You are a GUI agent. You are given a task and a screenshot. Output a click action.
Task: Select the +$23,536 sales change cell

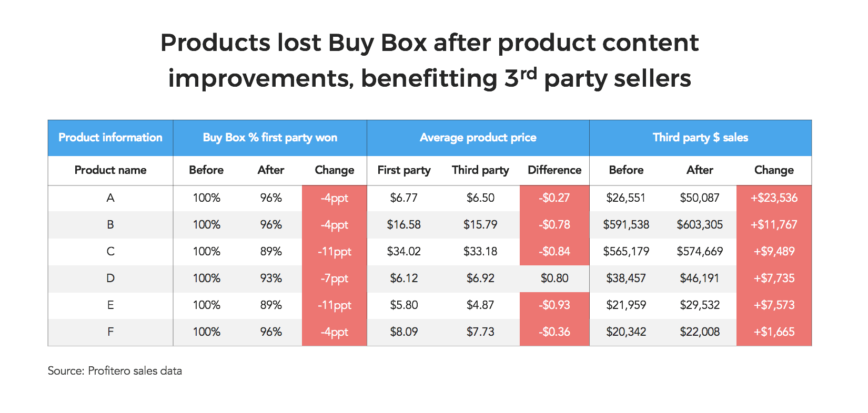tap(774, 198)
